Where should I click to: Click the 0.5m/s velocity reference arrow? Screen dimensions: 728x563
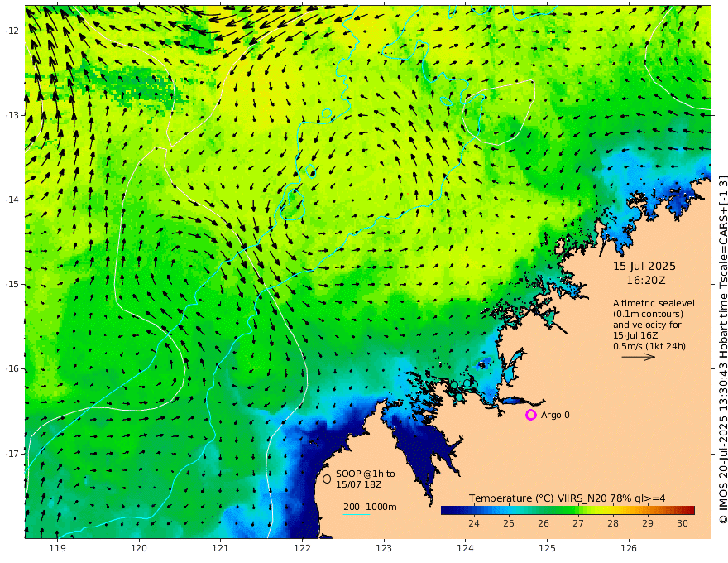point(639,357)
